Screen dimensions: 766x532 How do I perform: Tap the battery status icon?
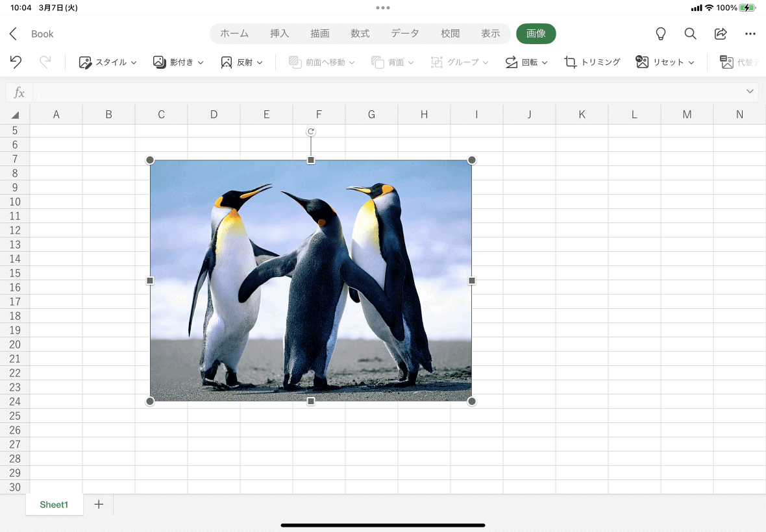747,8
